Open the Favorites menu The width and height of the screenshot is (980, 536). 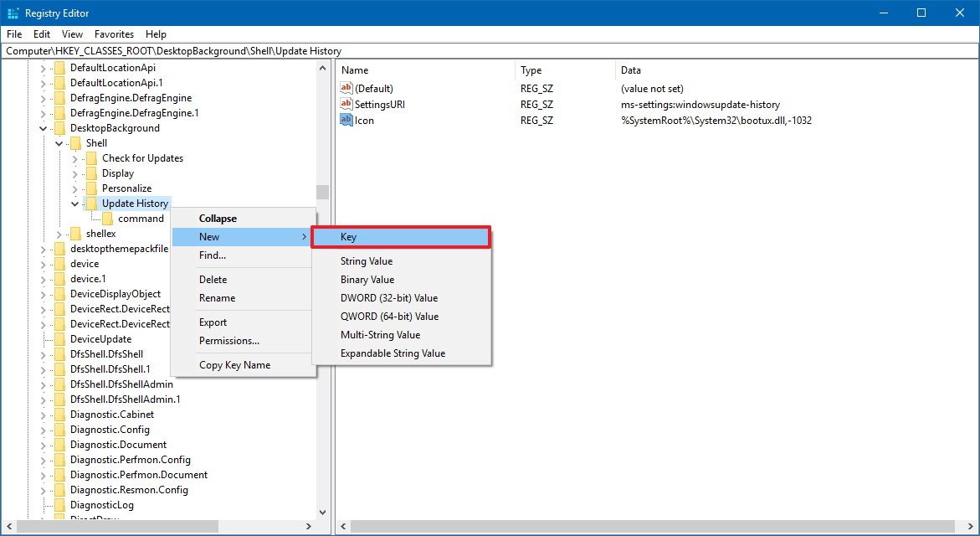pos(114,34)
